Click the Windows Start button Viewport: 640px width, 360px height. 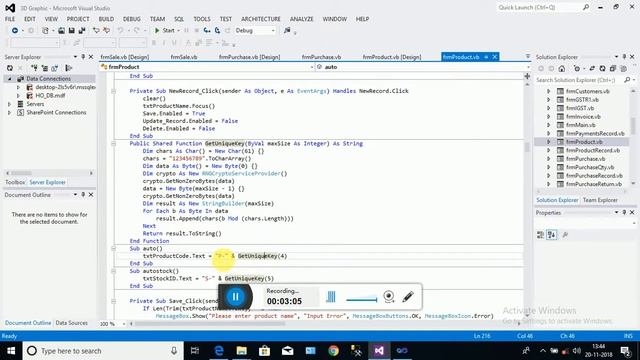(11, 351)
